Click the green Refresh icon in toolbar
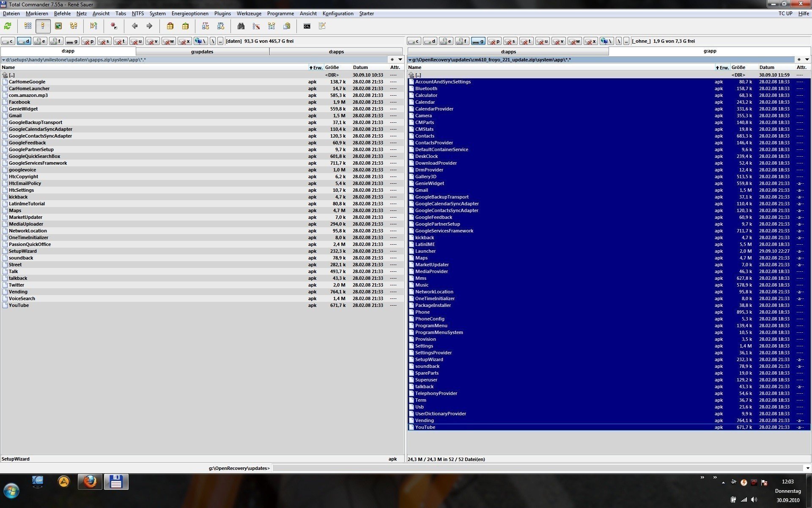 click(8, 26)
